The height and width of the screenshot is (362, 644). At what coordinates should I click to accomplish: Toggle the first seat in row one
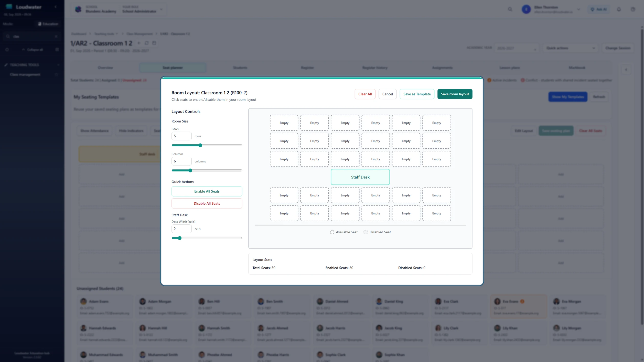point(284,123)
